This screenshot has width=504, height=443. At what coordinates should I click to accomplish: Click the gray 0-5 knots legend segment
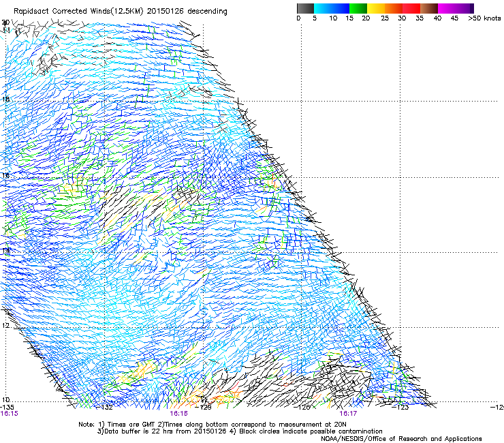[x=305, y=8]
